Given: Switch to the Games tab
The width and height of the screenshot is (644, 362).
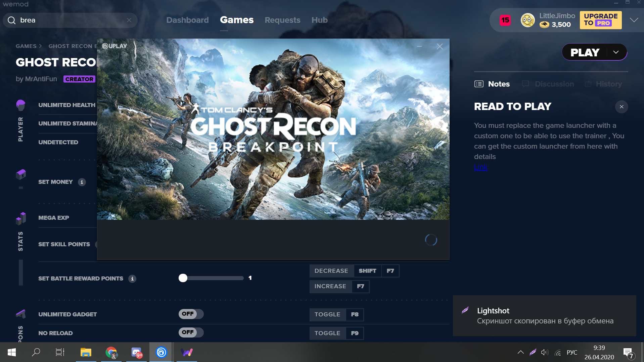Looking at the screenshot, I should (x=237, y=20).
